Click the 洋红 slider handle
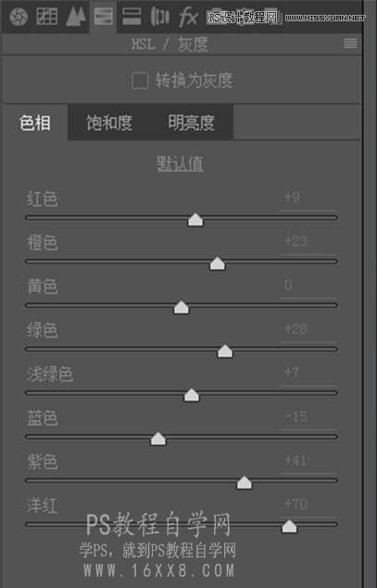The width and height of the screenshot is (377, 588). point(289,527)
